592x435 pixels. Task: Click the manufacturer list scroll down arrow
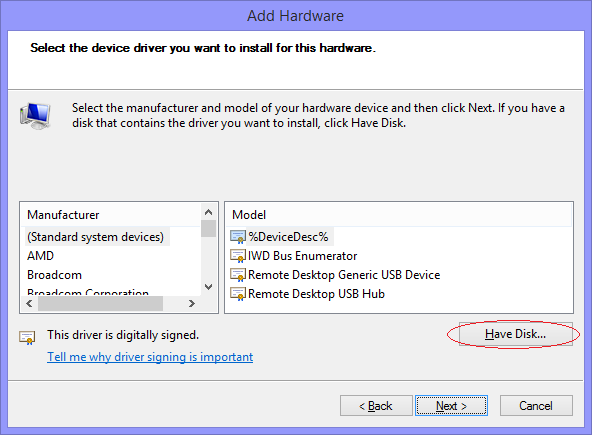tap(208, 287)
